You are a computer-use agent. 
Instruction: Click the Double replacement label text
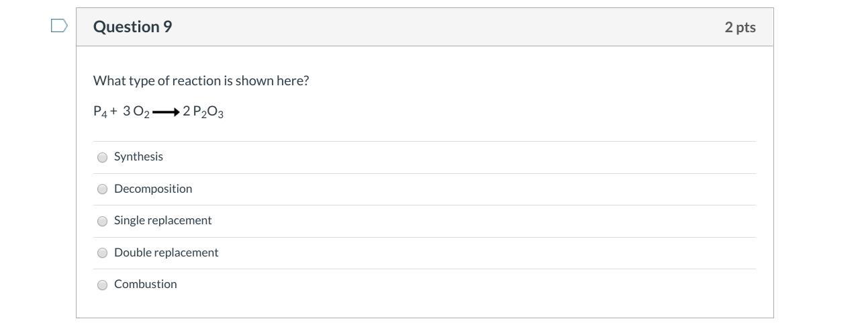click(x=166, y=252)
